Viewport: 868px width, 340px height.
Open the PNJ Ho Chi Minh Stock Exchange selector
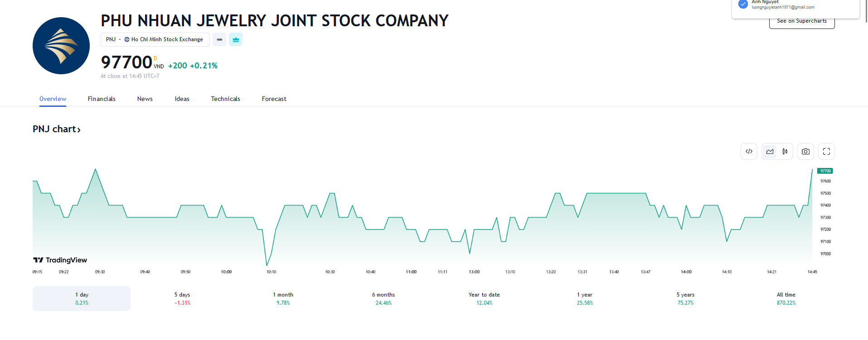pyautogui.click(x=155, y=39)
